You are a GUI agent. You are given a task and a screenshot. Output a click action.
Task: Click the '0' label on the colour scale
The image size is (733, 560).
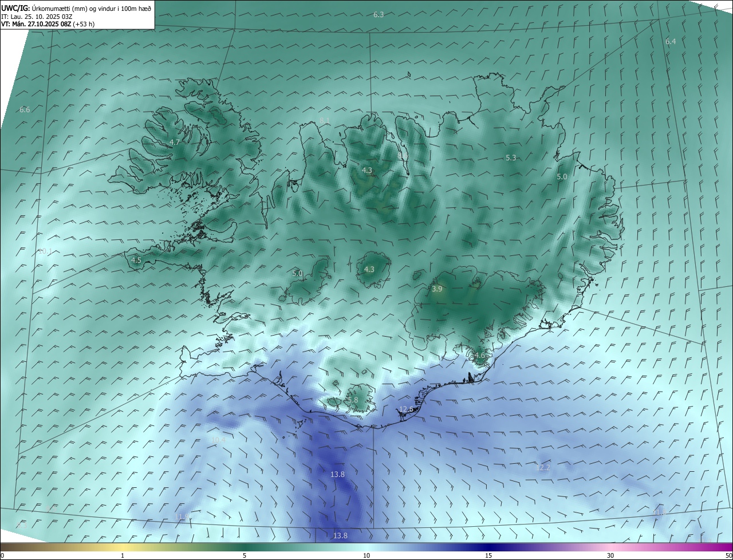[x=2, y=555]
